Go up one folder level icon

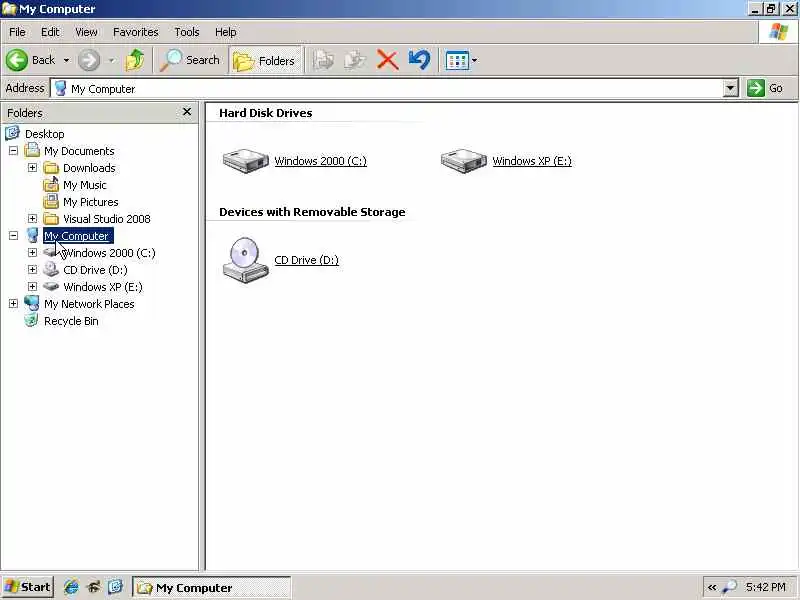tap(135, 60)
